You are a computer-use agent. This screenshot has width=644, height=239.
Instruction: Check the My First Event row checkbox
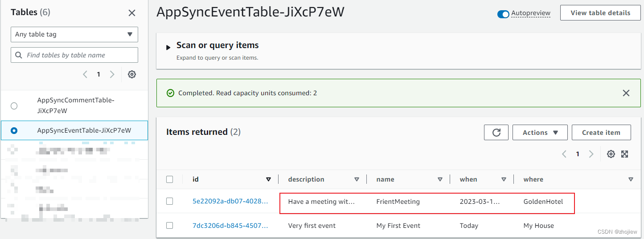[169, 225]
